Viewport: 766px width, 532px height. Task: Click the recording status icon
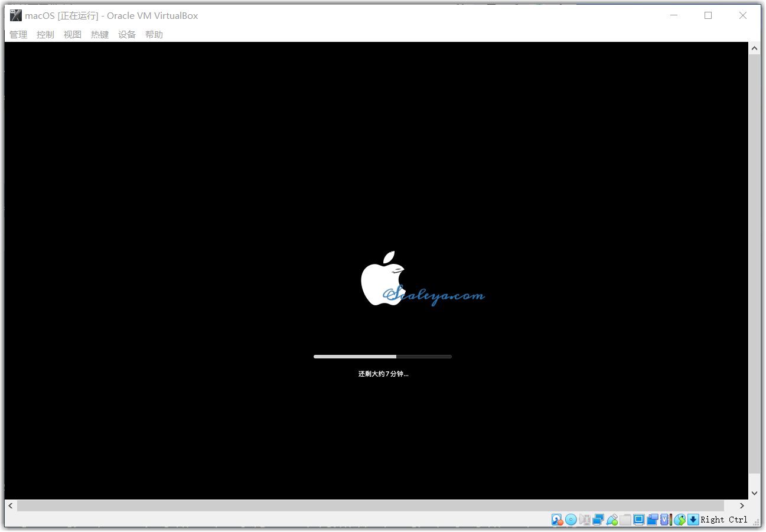653,520
